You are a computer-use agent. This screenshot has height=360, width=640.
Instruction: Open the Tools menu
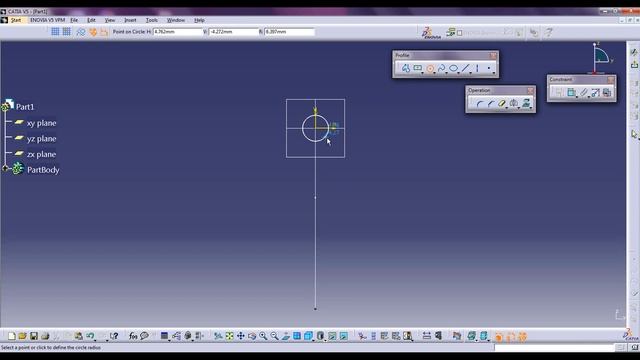[152, 20]
